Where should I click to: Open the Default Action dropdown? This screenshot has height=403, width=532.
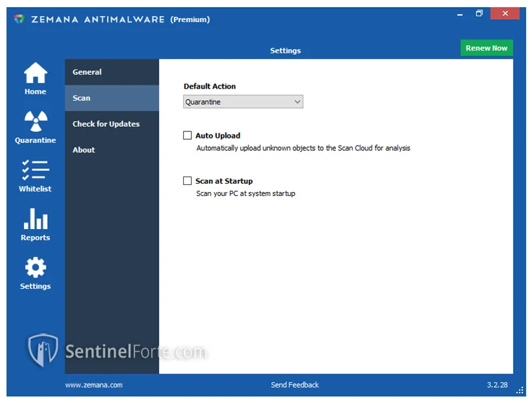click(x=243, y=102)
